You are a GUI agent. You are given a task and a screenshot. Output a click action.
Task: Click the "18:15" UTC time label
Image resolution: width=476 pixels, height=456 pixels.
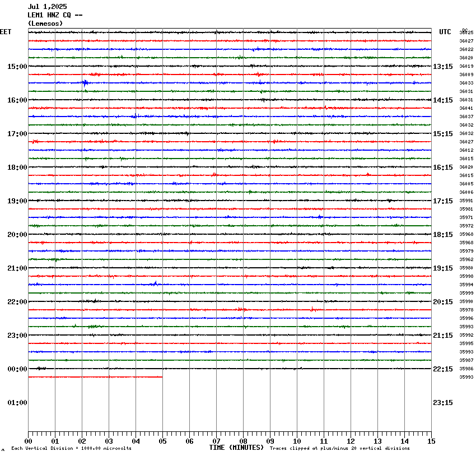443,235
